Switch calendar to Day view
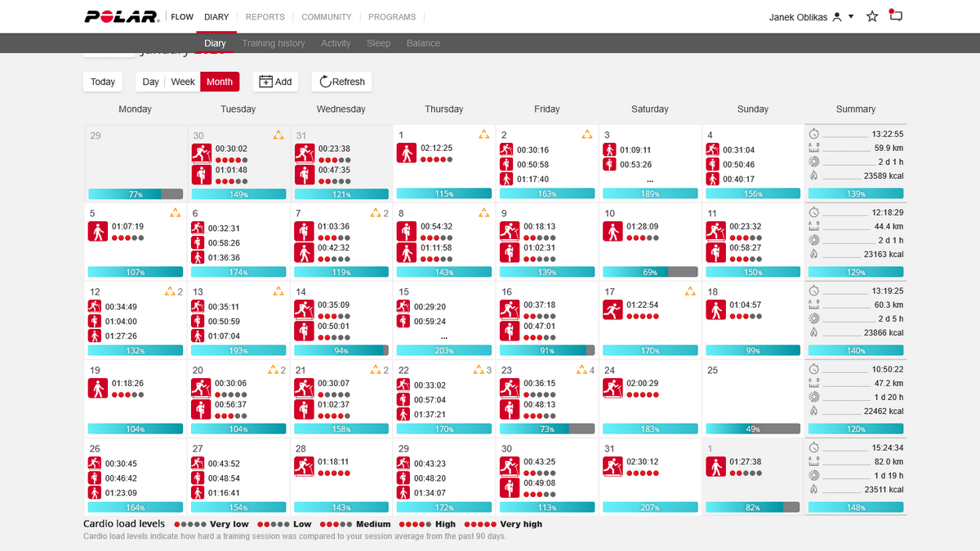The image size is (980, 551). click(150, 82)
